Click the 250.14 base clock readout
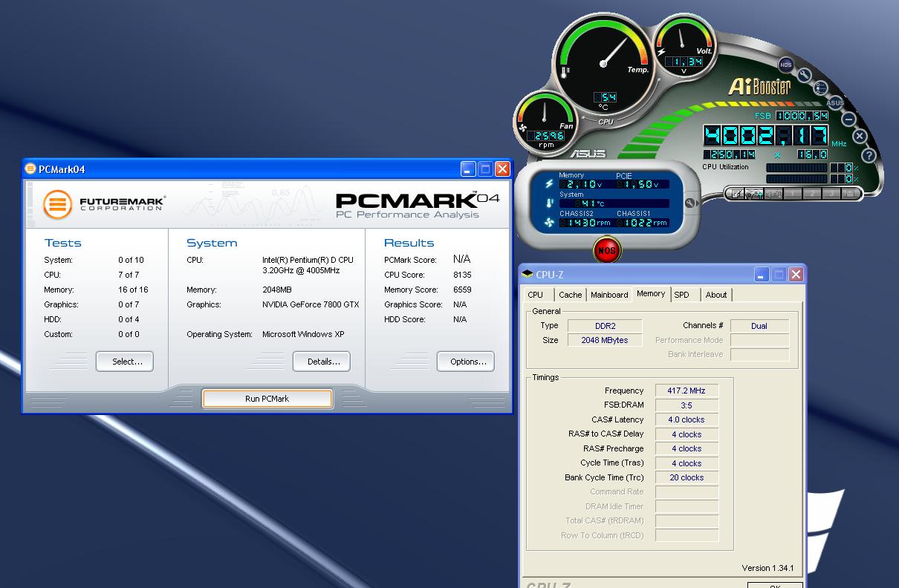The width and height of the screenshot is (899, 588). tap(729, 154)
